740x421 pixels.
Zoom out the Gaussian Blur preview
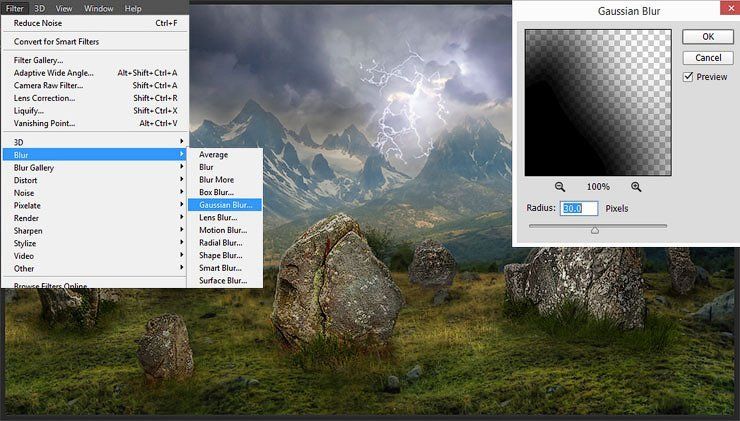tap(560, 187)
